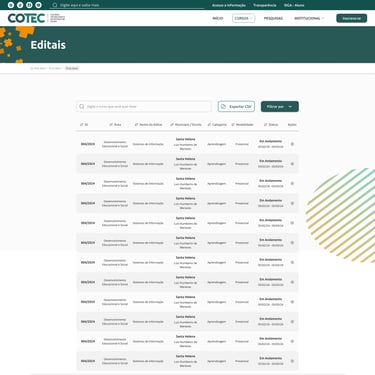Go to the INÍCIO menu item
Screen dimensions: 375x375
[218, 18]
